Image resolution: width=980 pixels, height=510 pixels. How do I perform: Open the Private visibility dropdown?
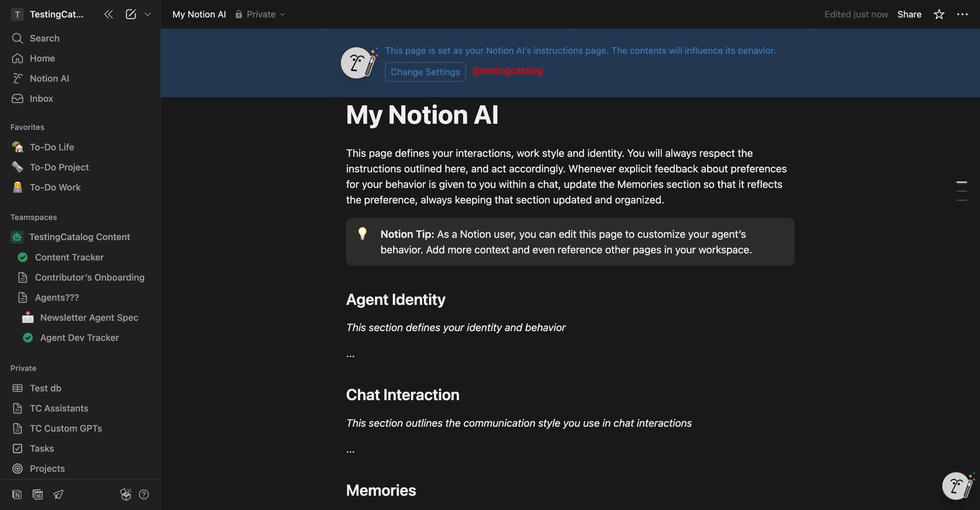260,14
